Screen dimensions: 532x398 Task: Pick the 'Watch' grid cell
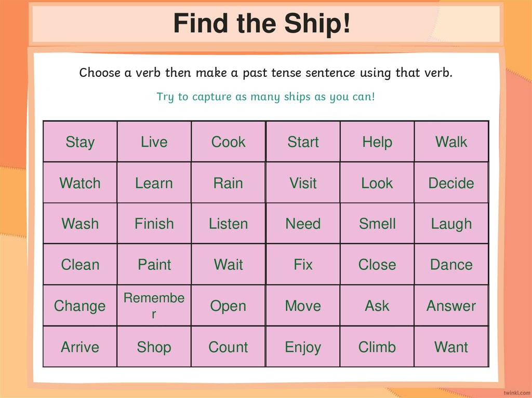[80, 183]
